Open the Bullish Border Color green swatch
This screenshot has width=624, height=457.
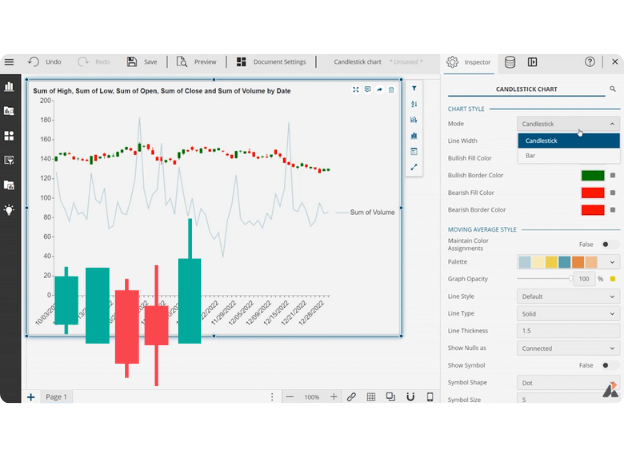tap(593, 175)
